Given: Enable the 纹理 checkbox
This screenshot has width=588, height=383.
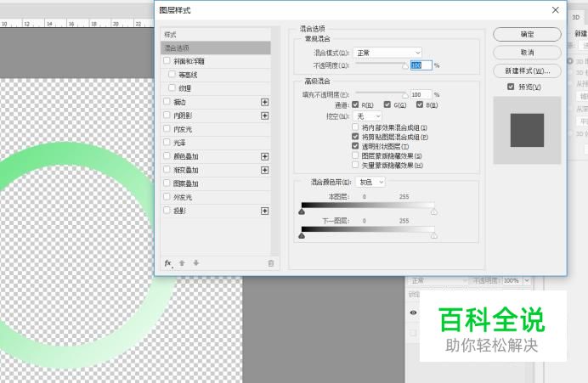Looking at the screenshot, I should click(172, 87).
